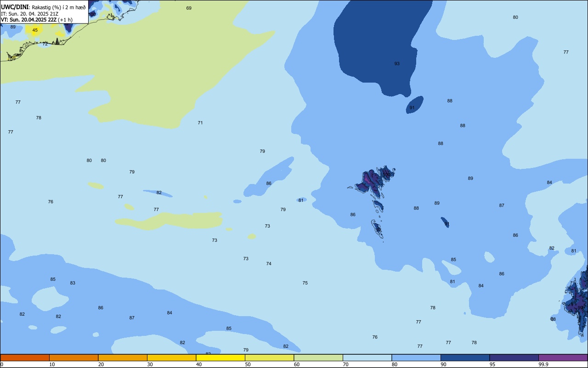The width and height of the screenshot is (588, 368).
Task: Click the "74" humidity value
Action: pyautogui.click(x=269, y=264)
